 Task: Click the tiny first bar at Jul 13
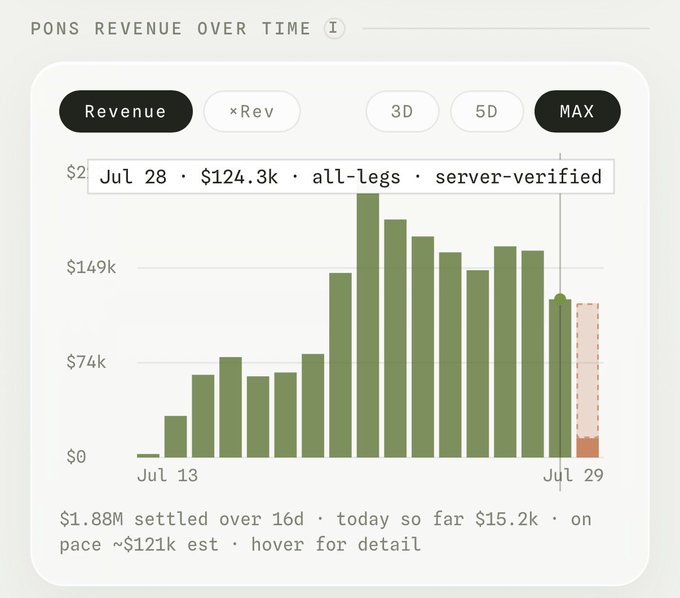(x=148, y=455)
